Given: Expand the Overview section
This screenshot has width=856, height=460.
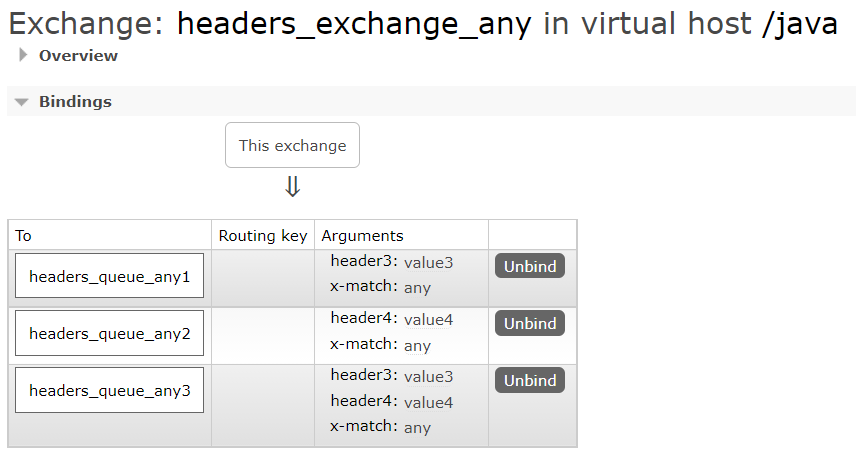Looking at the screenshot, I should [77, 56].
